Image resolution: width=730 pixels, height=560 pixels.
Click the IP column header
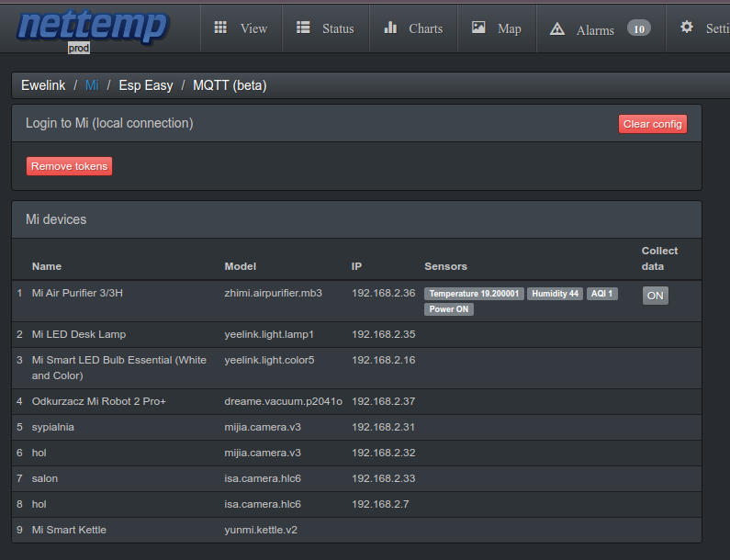coord(356,266)
